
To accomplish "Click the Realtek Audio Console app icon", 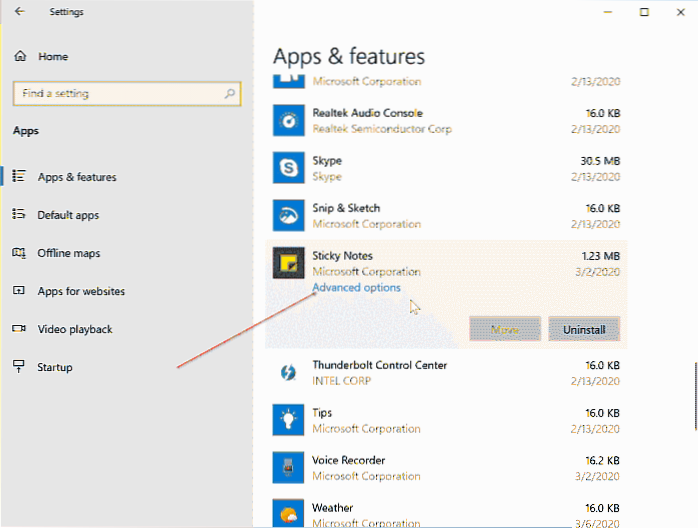I will pyautogui.click(x=288, y=121).
